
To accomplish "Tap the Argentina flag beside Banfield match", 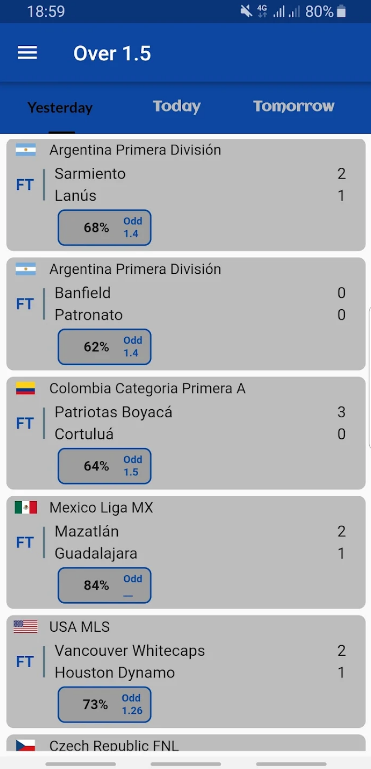I will point(26,269).
